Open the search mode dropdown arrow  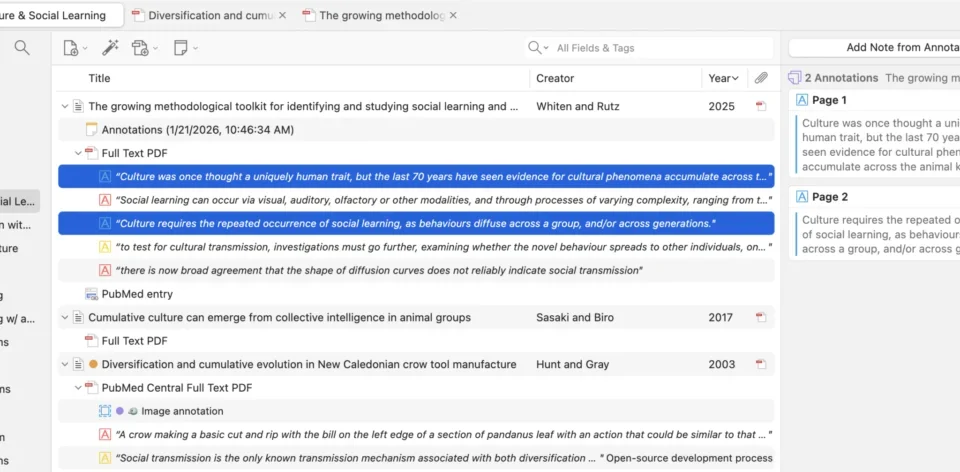tap(546, 48)
